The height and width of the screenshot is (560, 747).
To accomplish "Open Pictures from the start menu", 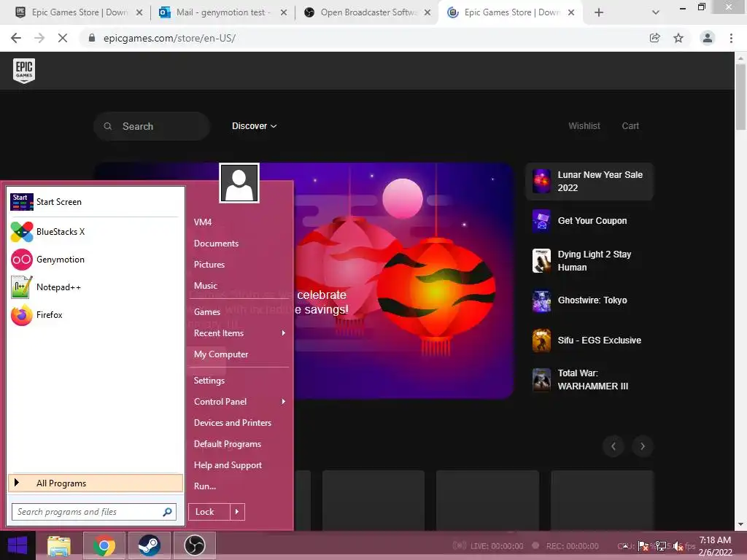I will pyautogui.click(x=209, y=265).
